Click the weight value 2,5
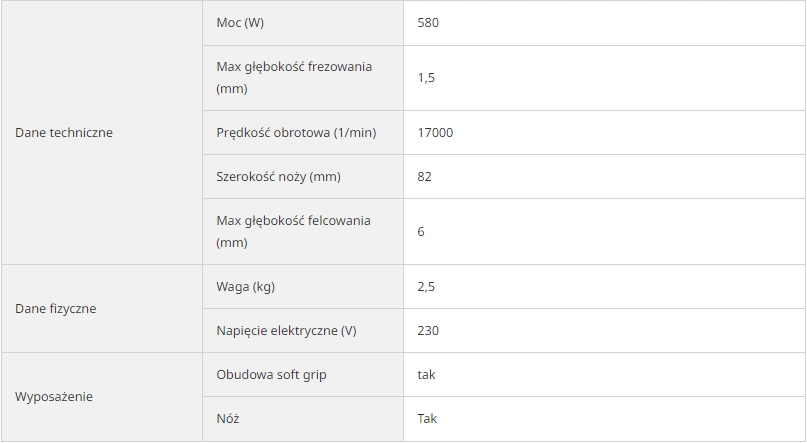 pos(426,286)
